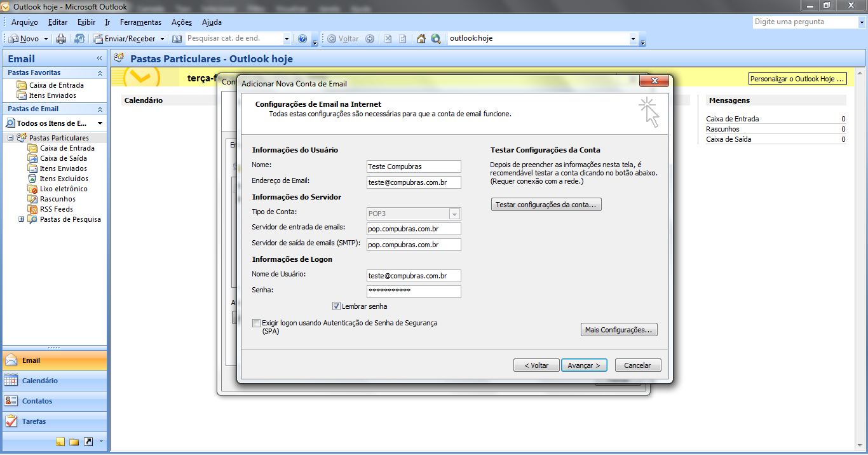Collapse the Pastas Particulares tree node
The width and height of the screenshot is (868, 455).
pyautogui.click(x=11, y=138)
